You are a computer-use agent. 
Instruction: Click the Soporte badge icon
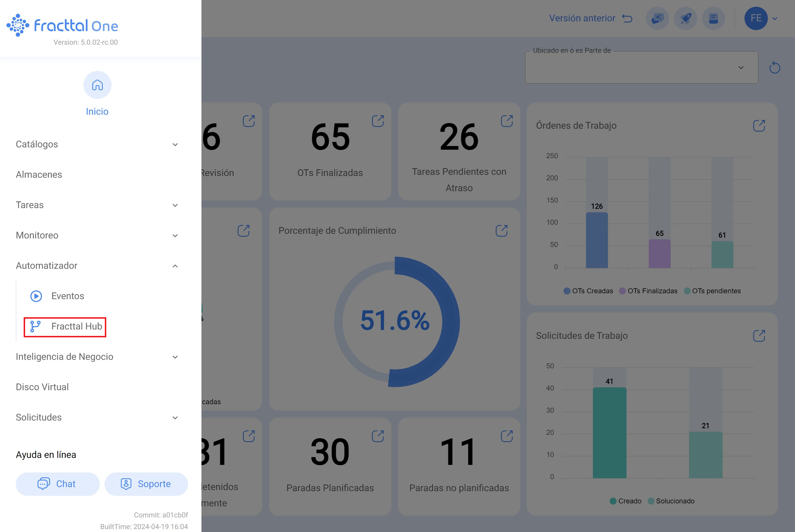[126, 484]
